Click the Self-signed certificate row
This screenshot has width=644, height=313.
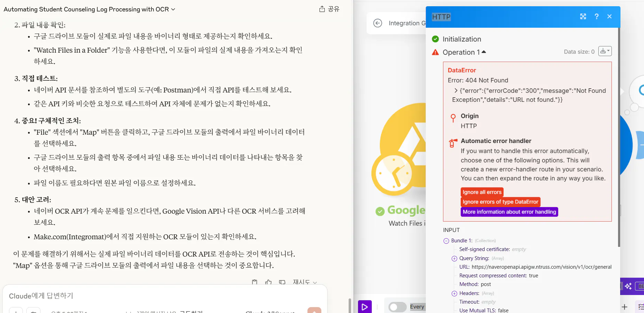[492, 249]
